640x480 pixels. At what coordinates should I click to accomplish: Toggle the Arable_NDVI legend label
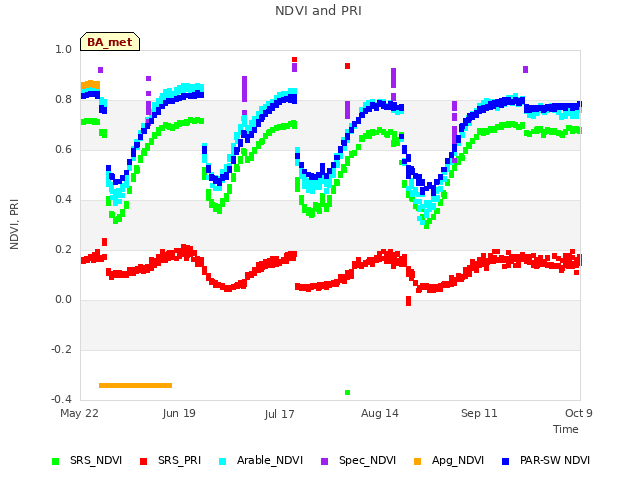point(270,460)
